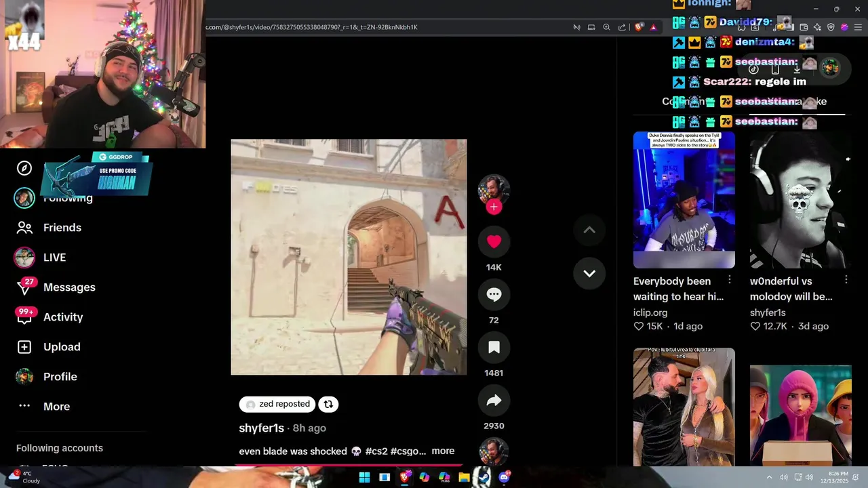Like the video with the heart icon
This screenshot has height=488, width=868.
pyautogui.click(x=494, y=241)
